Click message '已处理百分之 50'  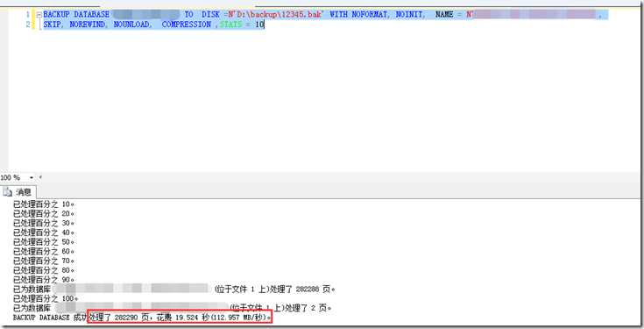[x=44, y=242]
